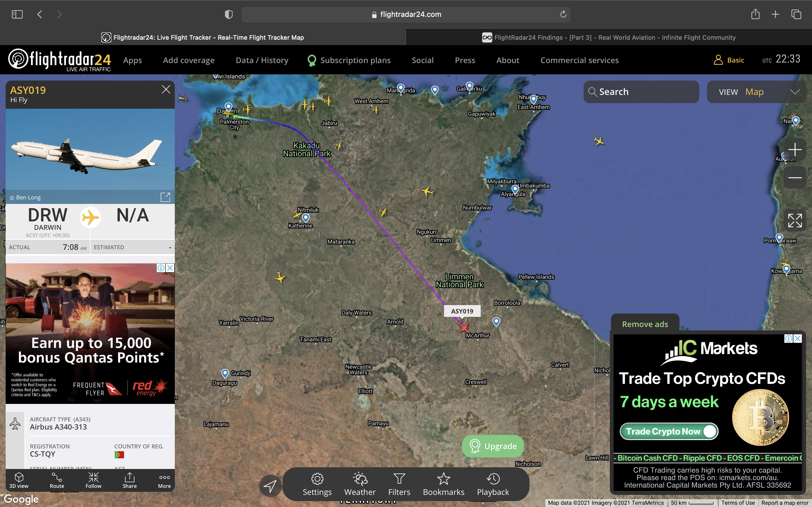Toggle Safari sidebar visibility

pyautogui.click(x=17, y=14)
